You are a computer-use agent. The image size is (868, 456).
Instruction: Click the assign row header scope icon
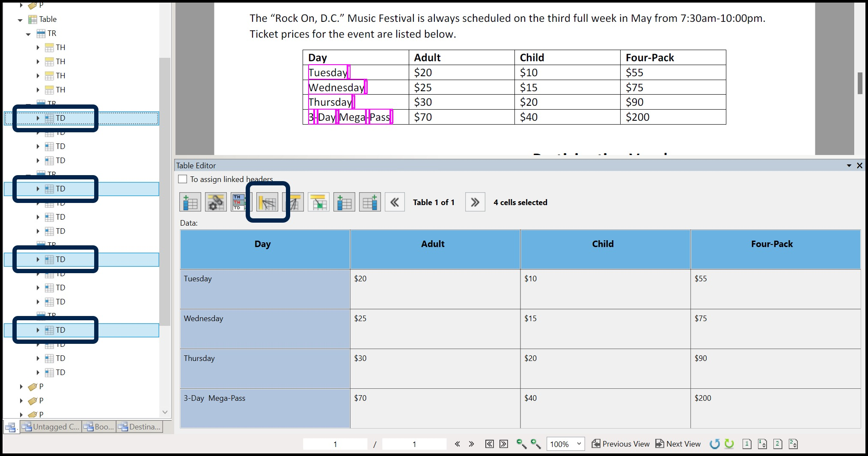pyautogui.click(x=268, y=203)
